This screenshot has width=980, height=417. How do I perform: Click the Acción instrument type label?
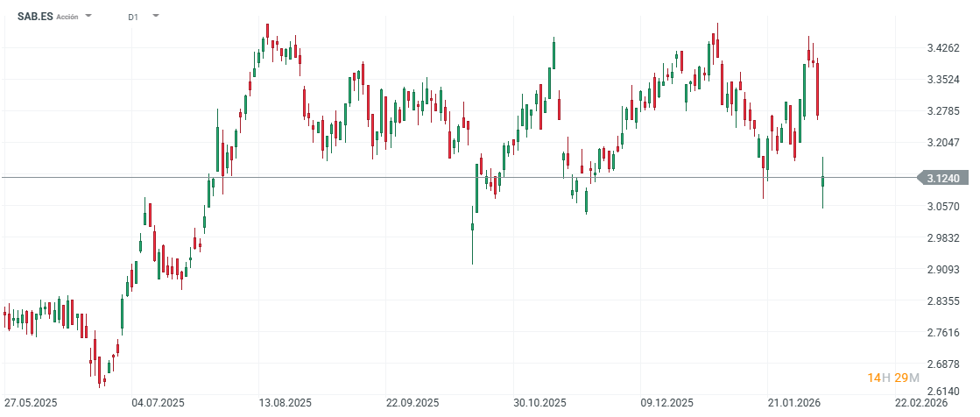[67, 17]
